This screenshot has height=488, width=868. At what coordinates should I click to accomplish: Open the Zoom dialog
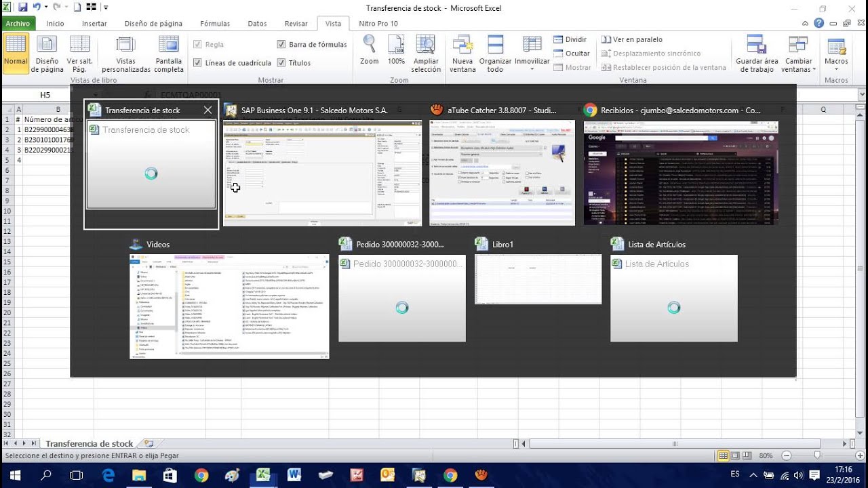point(370,50)
